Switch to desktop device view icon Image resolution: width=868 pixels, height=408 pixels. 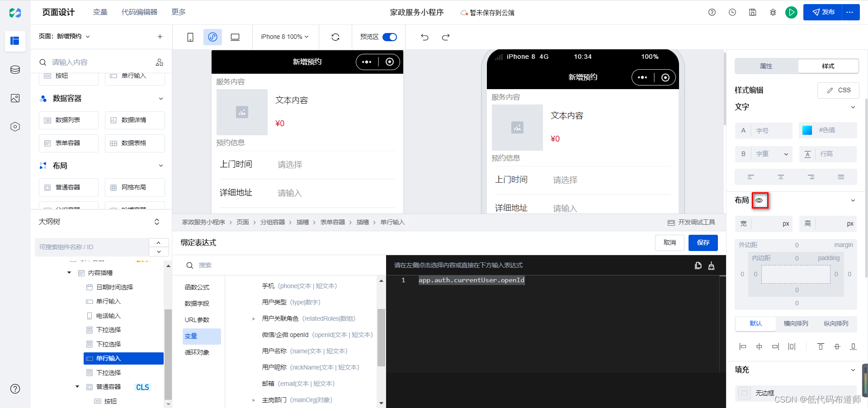click(235, 37)
